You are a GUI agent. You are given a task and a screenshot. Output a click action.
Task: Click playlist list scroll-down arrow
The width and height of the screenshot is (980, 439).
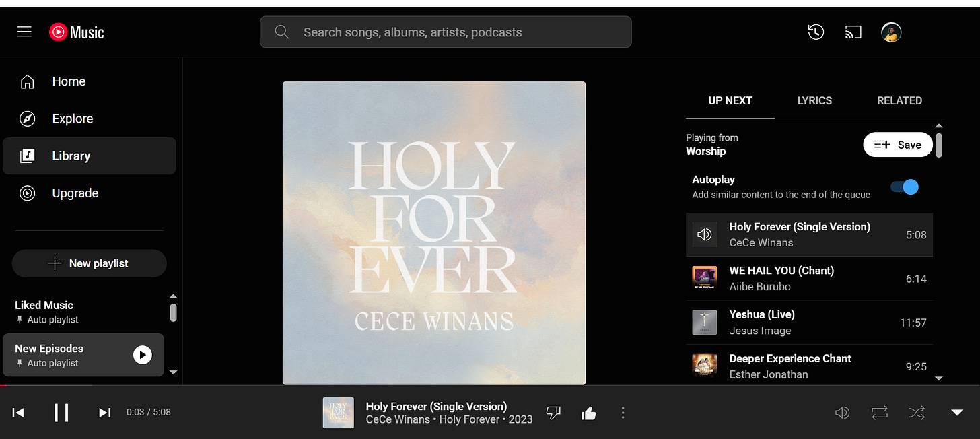click(x=173, y=372)
